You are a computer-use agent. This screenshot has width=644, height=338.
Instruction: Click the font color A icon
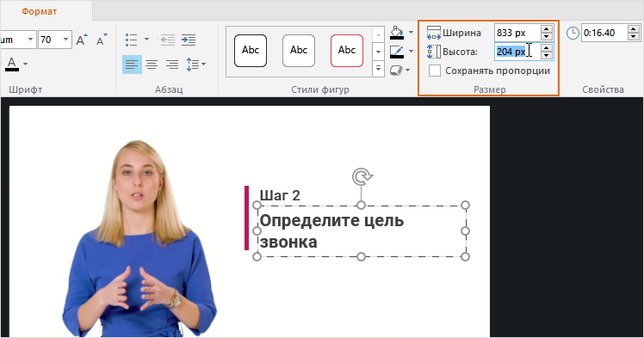click(12, 64)
